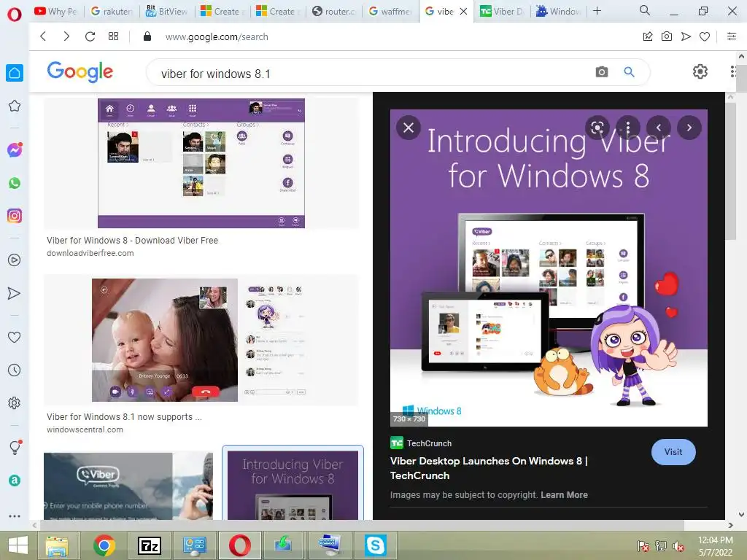Open the edit page toolbar icon
747x560 pixels.
pos(648,36)
